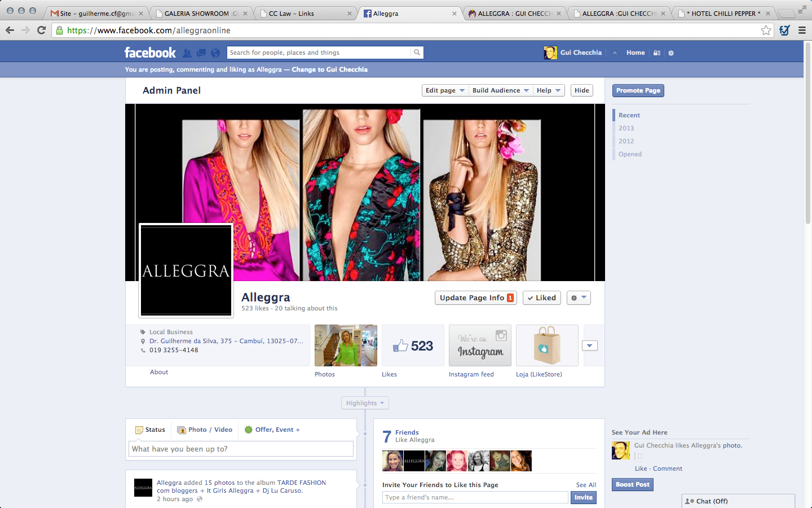
Task: Close the Alleggra Facebook browser tab
Action: (x=454, y=14)
